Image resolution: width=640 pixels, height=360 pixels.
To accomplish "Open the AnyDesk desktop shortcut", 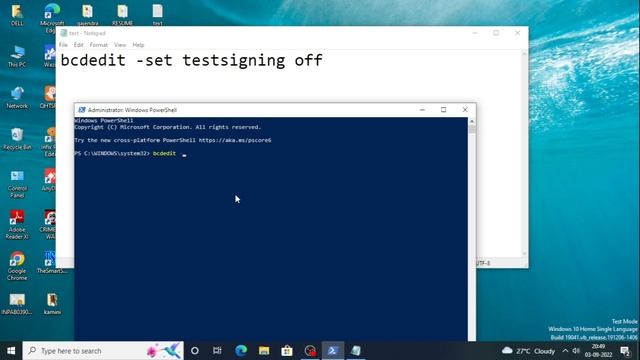I will (x=49, y=180).
